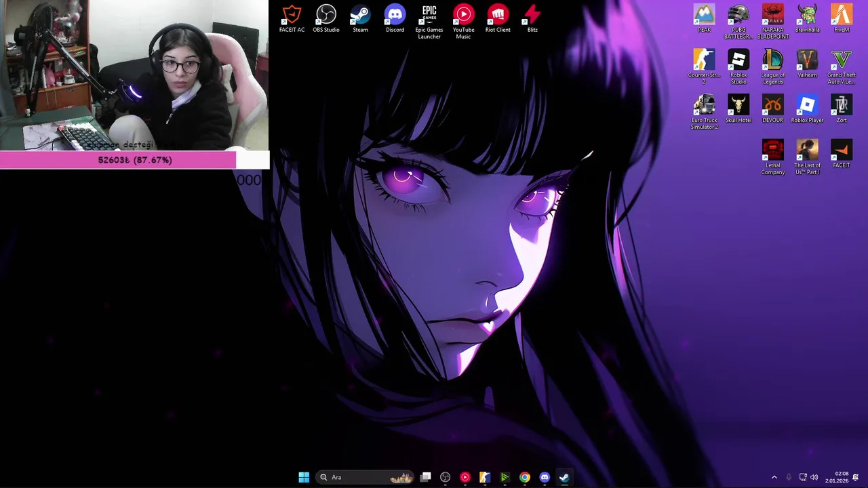
Task: Open network settings tray icon
Action: pos(803,477)
